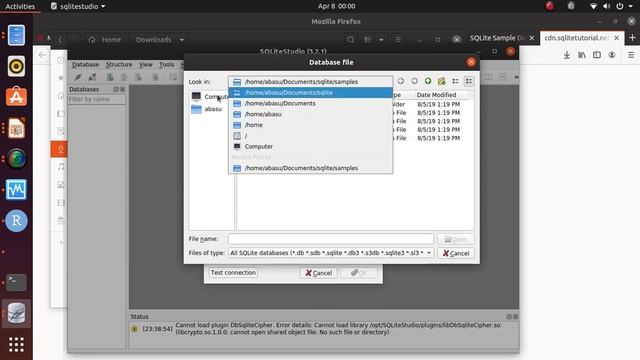Open new Firefox tab with plus
The width and height of the screenshot is (640, 360).
click(x=632, y=38)
